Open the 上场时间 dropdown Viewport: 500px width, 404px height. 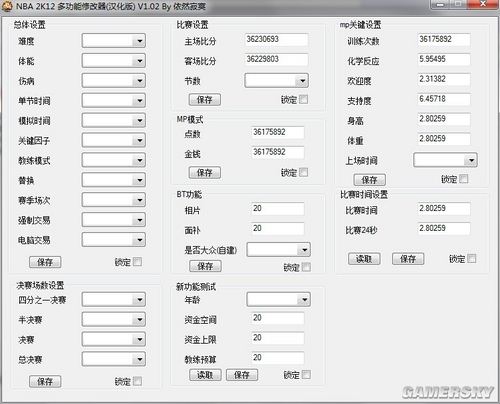[x=445, y=160]
